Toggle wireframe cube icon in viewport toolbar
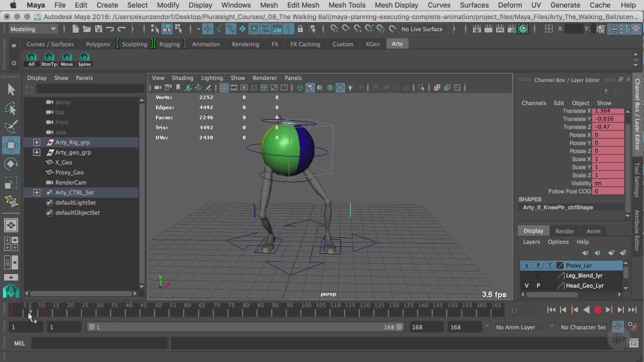The image size is (644, 362). coord(300,87)
